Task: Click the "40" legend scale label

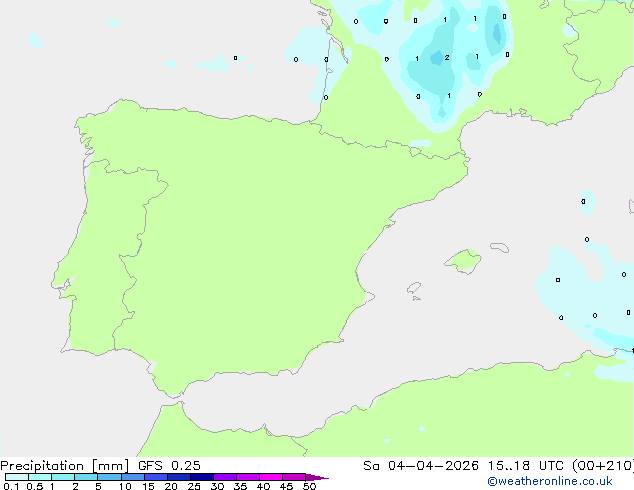Action: (x=263, y=486)
